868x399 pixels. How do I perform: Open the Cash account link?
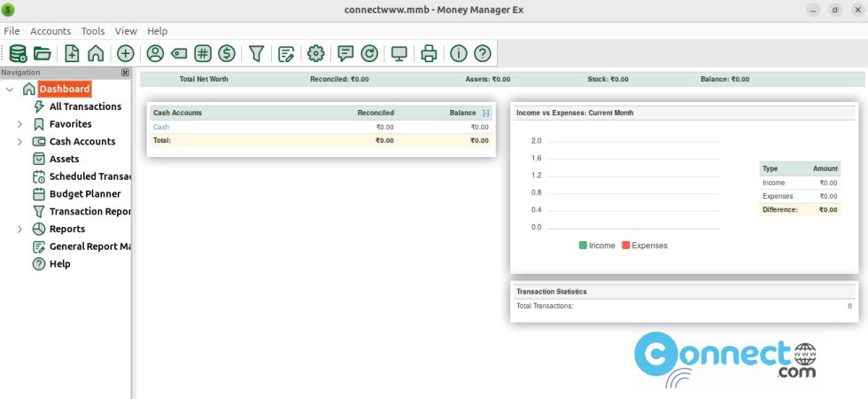[161, 127]
